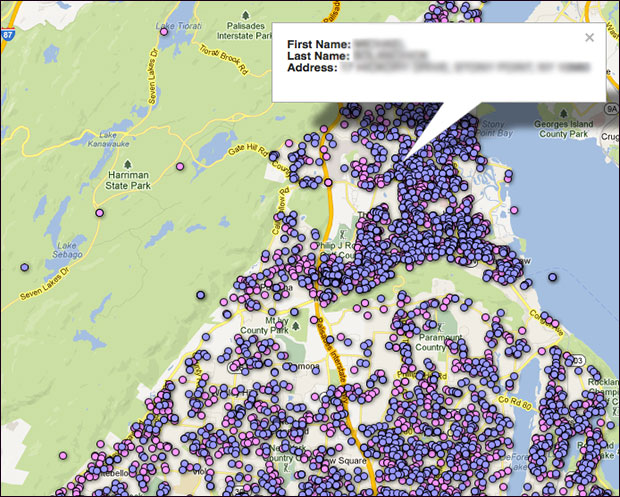The width and height of the screenshot is (620, 497).
Task: Click the Mt Ivy County Park tree icon
Action: coord(295,326)
